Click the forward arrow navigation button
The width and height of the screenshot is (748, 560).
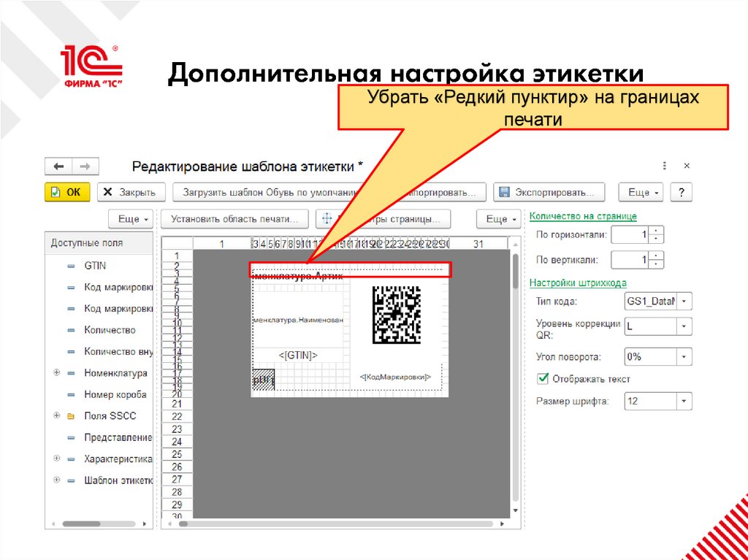point(85,166)
